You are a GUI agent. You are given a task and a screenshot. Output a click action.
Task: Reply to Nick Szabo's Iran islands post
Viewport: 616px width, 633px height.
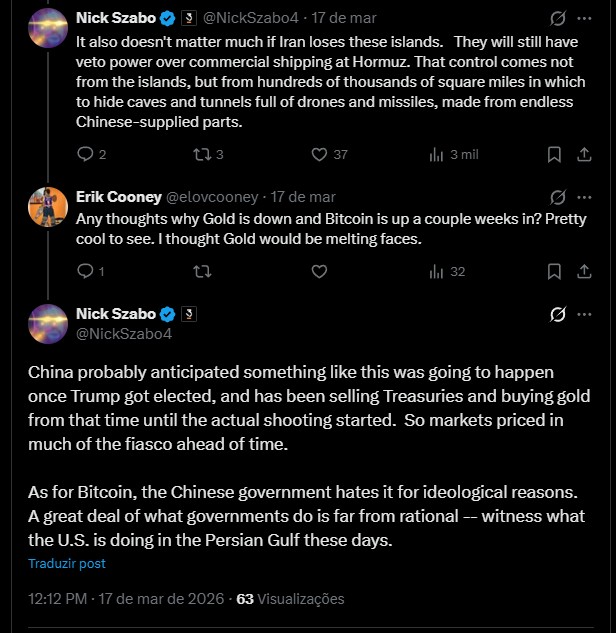(x=85, y=154)
